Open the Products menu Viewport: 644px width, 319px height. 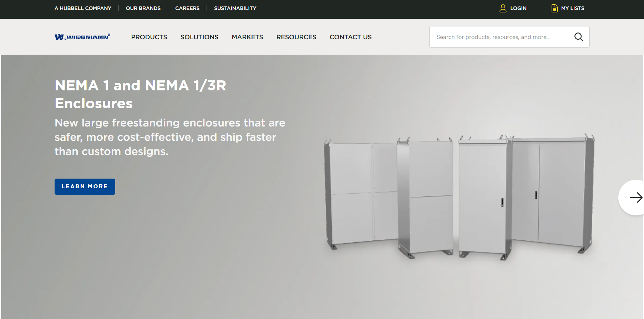[x=149, y=37]
